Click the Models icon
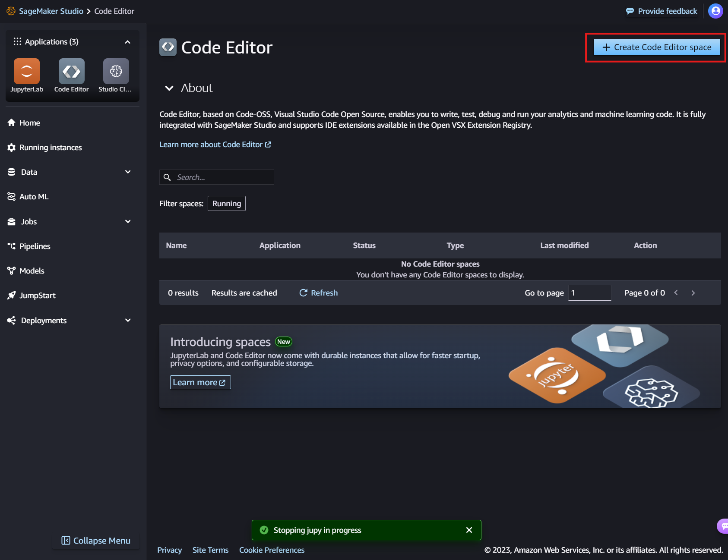Image resolution: width=728 pixels, height=560 pixels. coord(12,271)
